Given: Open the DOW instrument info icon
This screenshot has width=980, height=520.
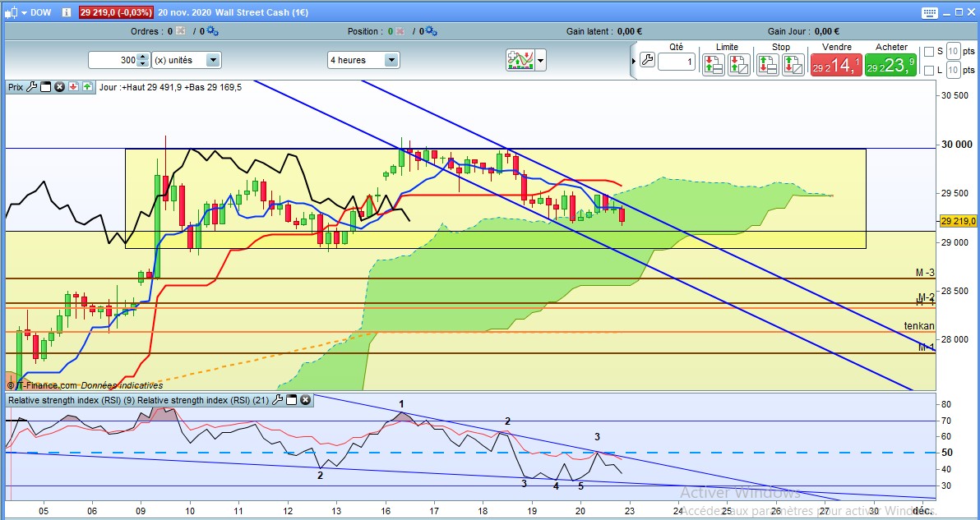Looking at the screenshot, I should pyautogui.click(x=67, y=12).
